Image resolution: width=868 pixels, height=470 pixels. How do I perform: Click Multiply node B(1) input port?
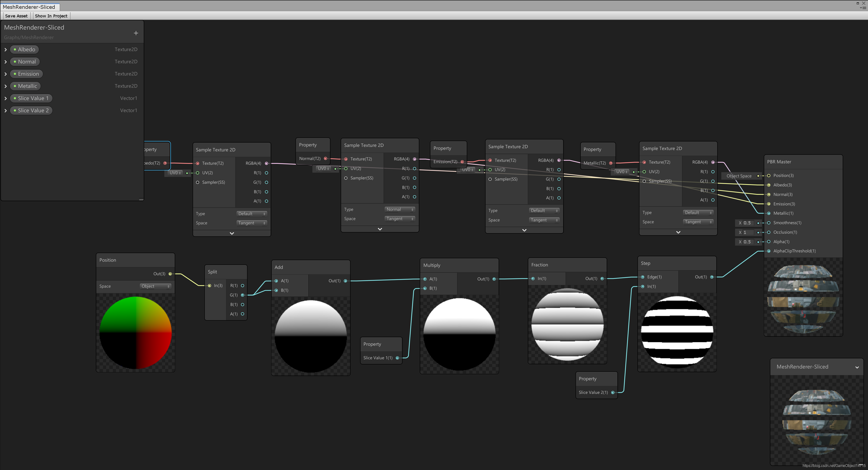tap(425, 288)
